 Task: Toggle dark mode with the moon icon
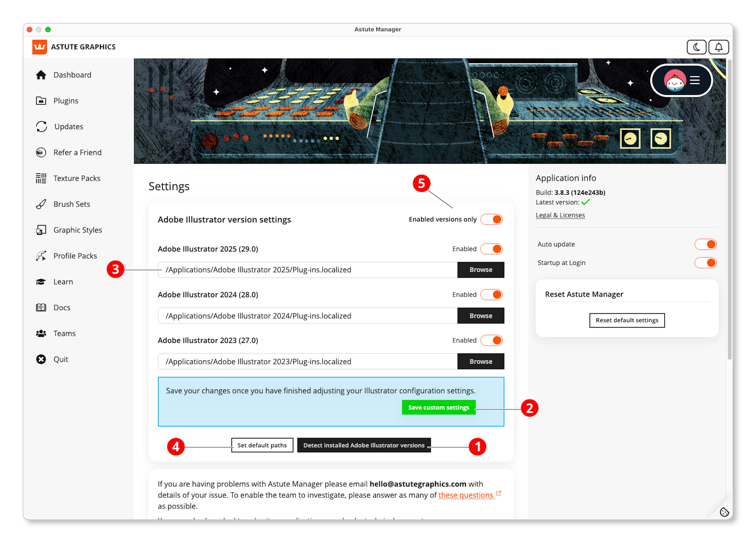(696, 47)
